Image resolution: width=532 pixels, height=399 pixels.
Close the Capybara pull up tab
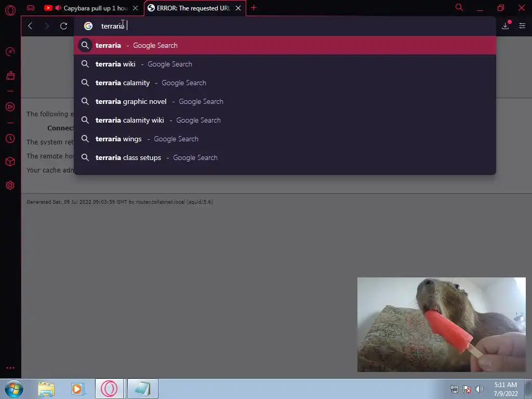pyautogui.click(x=136, y=8)
